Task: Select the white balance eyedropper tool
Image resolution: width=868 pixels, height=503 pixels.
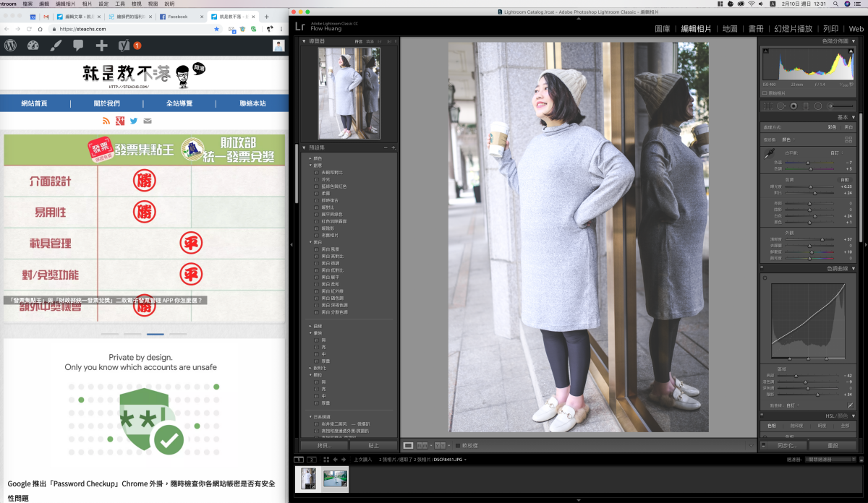Action: point(769,153)
